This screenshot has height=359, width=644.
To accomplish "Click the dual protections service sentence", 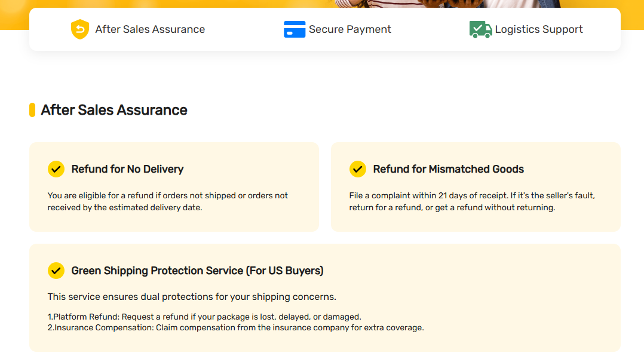I will [192, 297].
